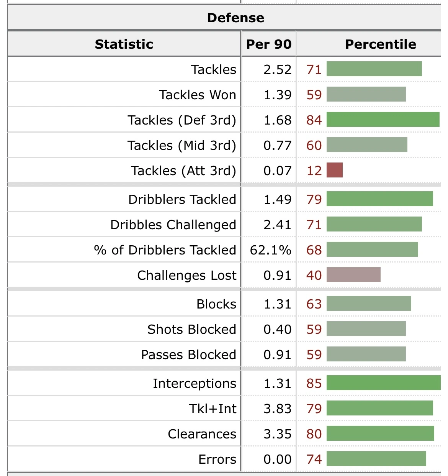The width and height of the screenshot is (448, 476).
Task: Click the Tackles (Def 3rd) percentile bar
Action: tap(383, 120)
